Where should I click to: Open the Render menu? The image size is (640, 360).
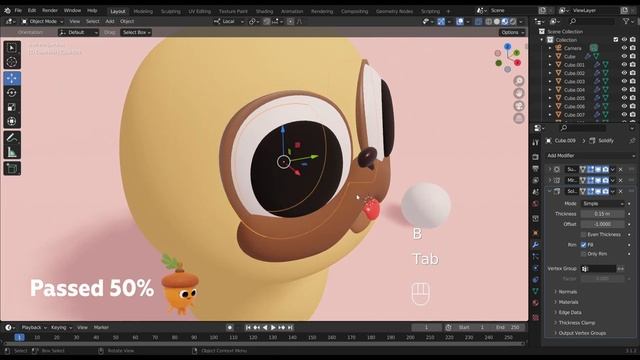coord(50,10)
